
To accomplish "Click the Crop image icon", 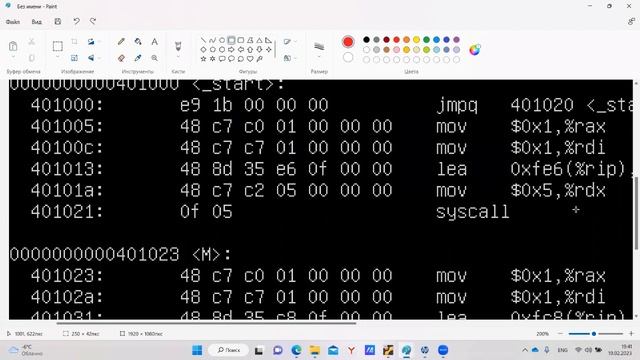I will [x=74, y=42].
